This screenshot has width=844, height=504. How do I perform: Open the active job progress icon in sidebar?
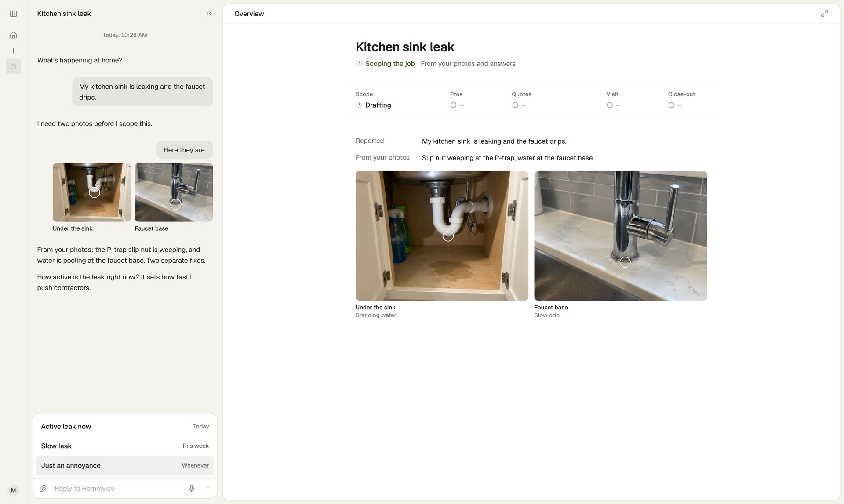pos(14,66)
